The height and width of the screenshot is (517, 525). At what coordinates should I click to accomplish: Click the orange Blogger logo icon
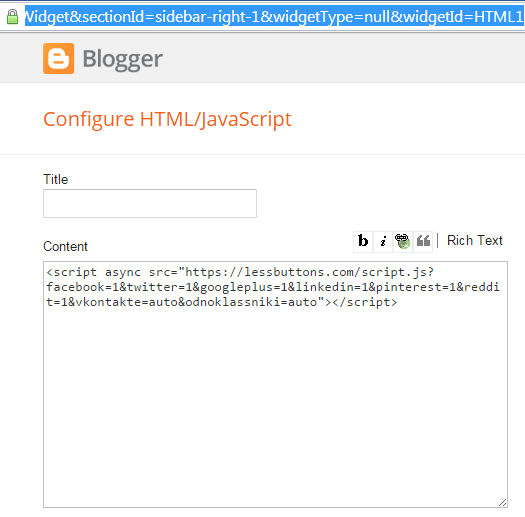click(x=59, y=58)
